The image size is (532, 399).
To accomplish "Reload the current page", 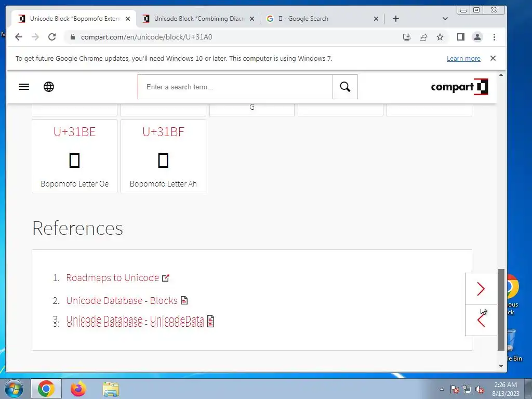I will tap(52, 37).
